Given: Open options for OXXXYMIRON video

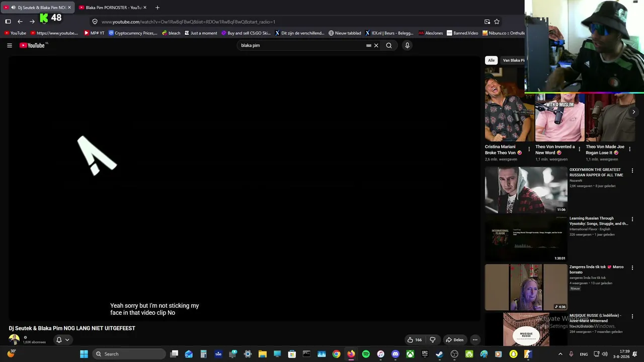Looking at the screenshot, I should [x=632, y=171].
